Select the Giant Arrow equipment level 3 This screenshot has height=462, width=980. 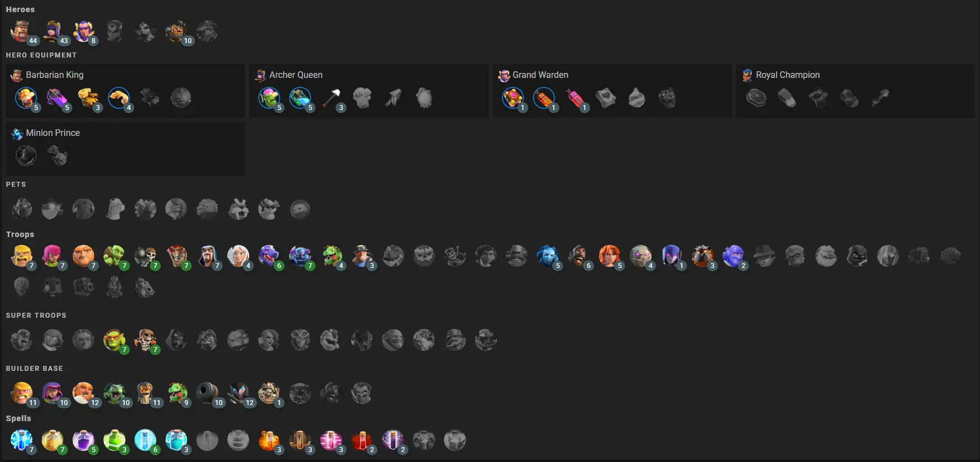[331, 98]
